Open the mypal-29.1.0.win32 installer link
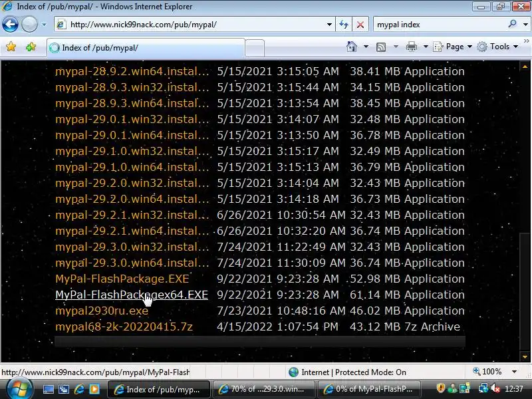 click(132, 151)
